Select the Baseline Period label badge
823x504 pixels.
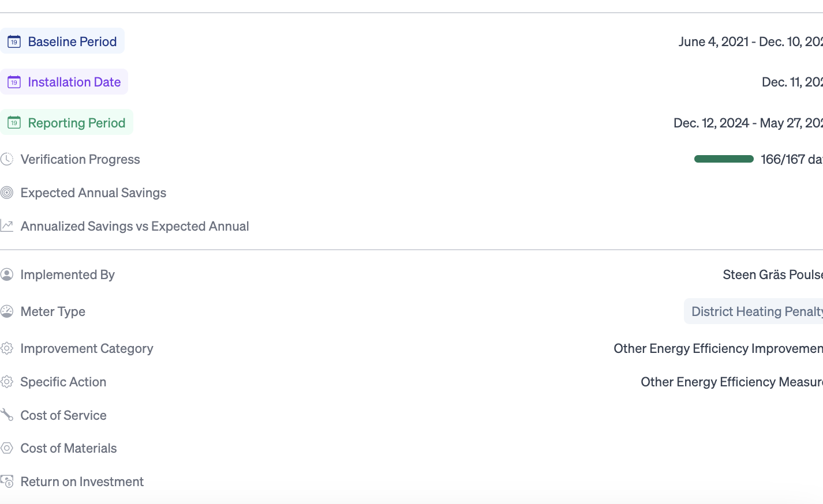[62, 42]
